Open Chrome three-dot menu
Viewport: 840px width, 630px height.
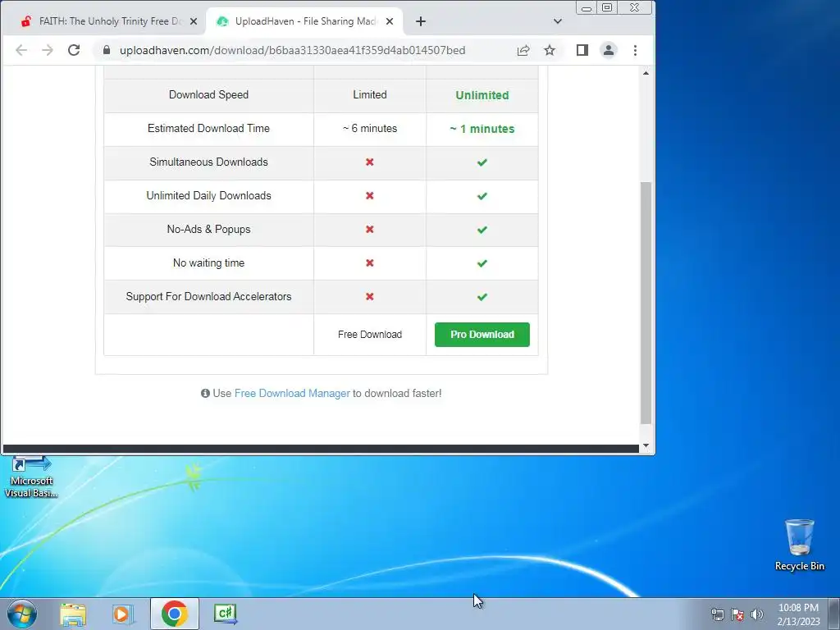coord(636,50)
